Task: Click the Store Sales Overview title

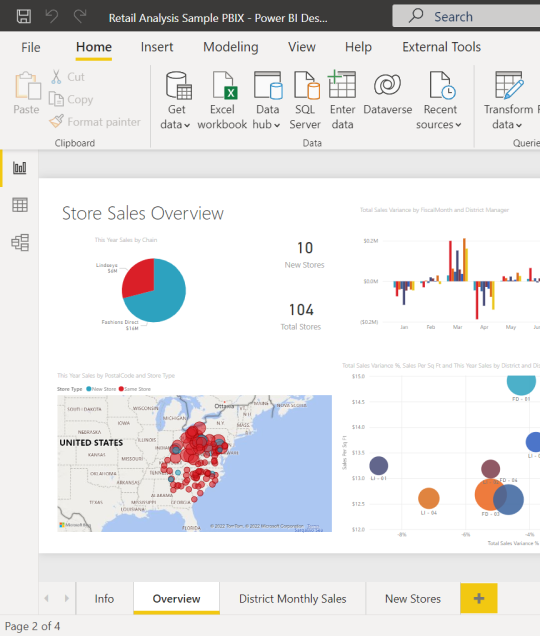Action: click(143, 213)
